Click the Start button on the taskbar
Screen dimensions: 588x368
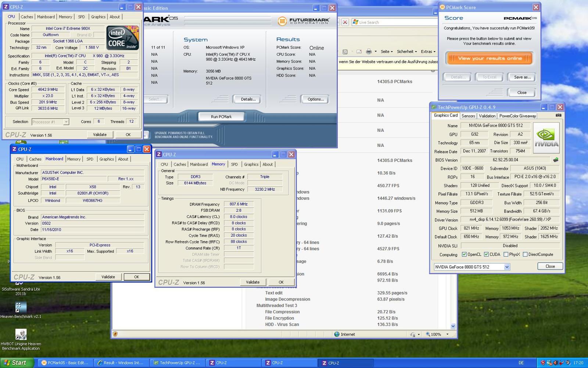[x=17, y=362]
